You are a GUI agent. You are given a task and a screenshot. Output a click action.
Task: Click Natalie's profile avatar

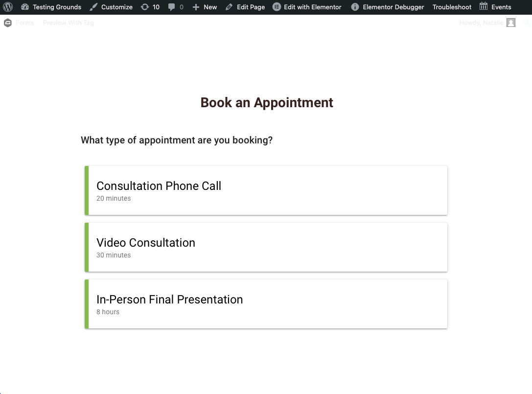510,23
